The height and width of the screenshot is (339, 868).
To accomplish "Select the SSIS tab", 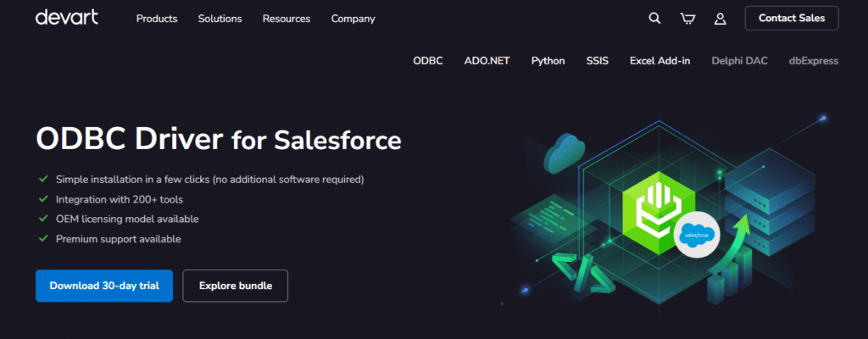I will [x=598, y=61].
